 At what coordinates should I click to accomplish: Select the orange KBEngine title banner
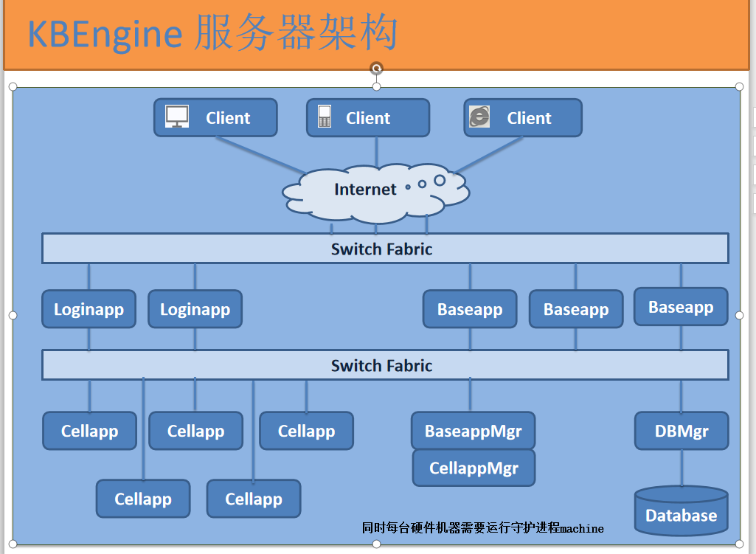pyautogui.click(x=378, y=32)
